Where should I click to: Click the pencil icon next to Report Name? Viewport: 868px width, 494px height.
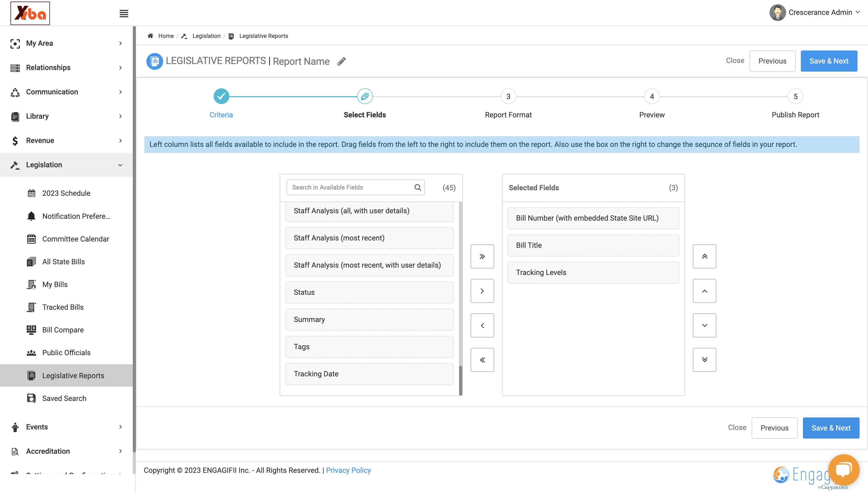coord(342,61)
